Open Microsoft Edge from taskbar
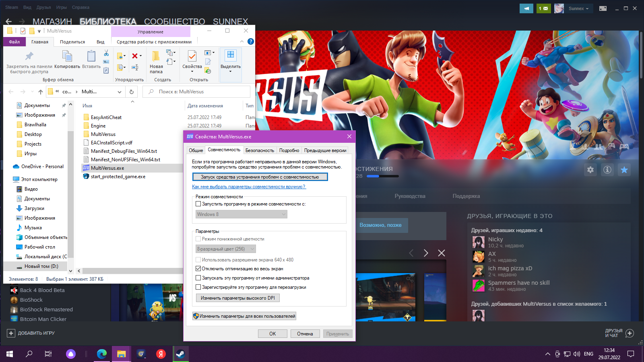 102,354
